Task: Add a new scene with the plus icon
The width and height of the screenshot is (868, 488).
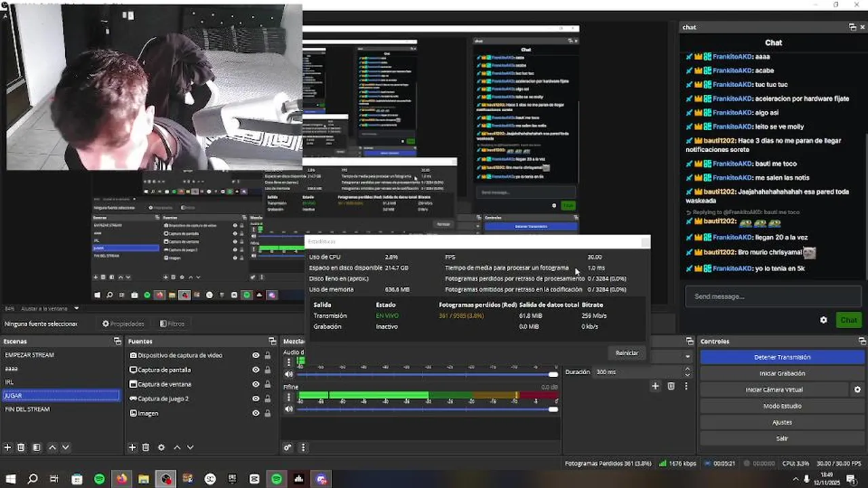Action: tap(8, 447)
